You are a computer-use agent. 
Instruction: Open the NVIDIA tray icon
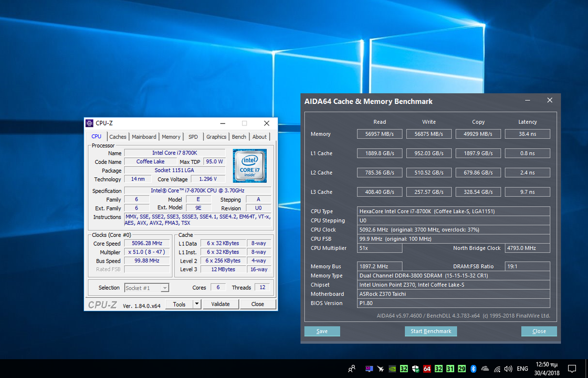coord(392,369)
